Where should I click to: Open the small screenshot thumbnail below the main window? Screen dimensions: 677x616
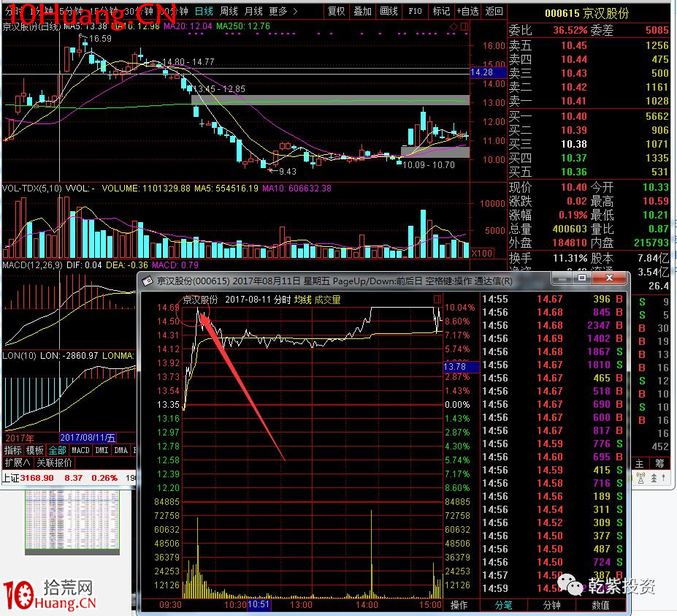click(x=72, y=522)
